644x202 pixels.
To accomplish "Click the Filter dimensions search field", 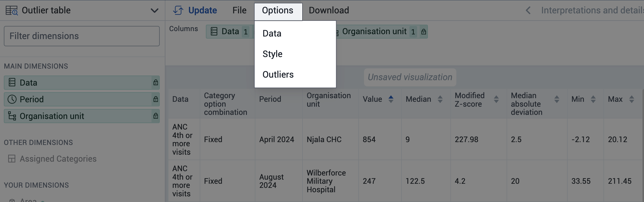I will click(82, 36).
